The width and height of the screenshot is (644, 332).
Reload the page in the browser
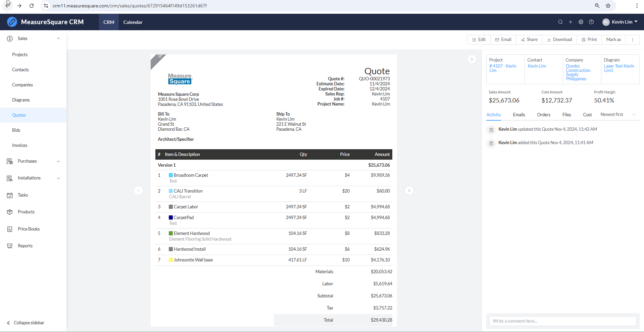[x=32, y=6]
